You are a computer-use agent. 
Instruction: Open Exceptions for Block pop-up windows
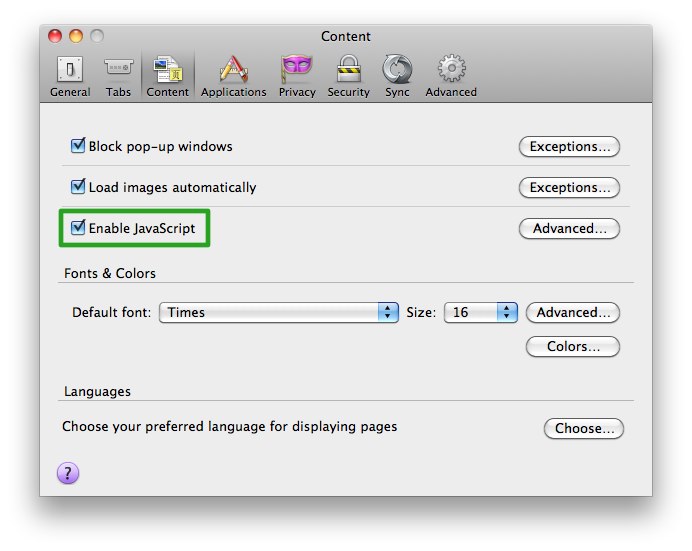click(x=569, y=146)
